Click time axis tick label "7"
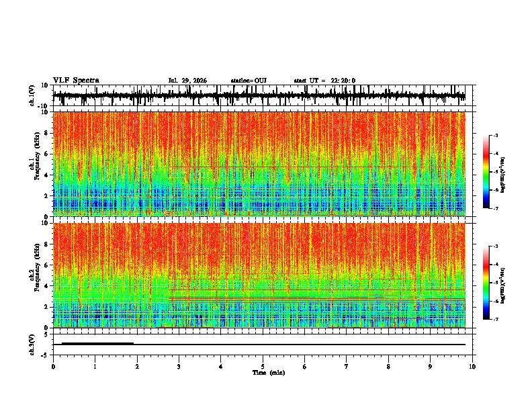 pos(347,367)
